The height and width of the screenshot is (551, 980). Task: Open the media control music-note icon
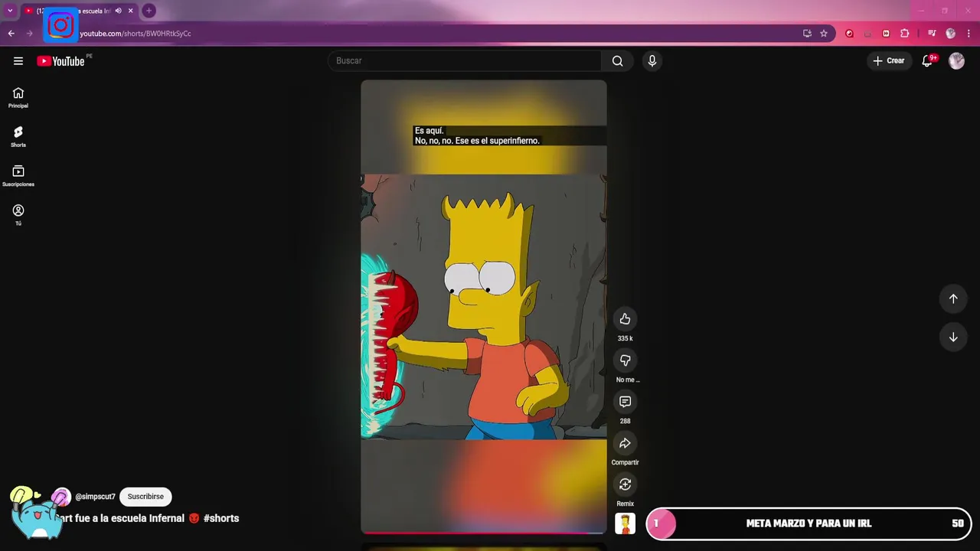[932, 34]
